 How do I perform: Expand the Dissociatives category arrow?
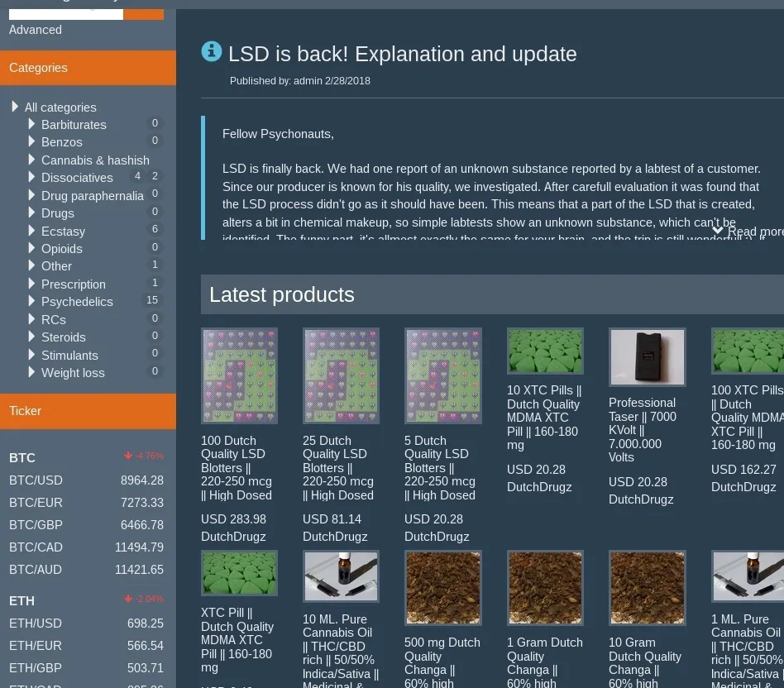coord(31,177)
